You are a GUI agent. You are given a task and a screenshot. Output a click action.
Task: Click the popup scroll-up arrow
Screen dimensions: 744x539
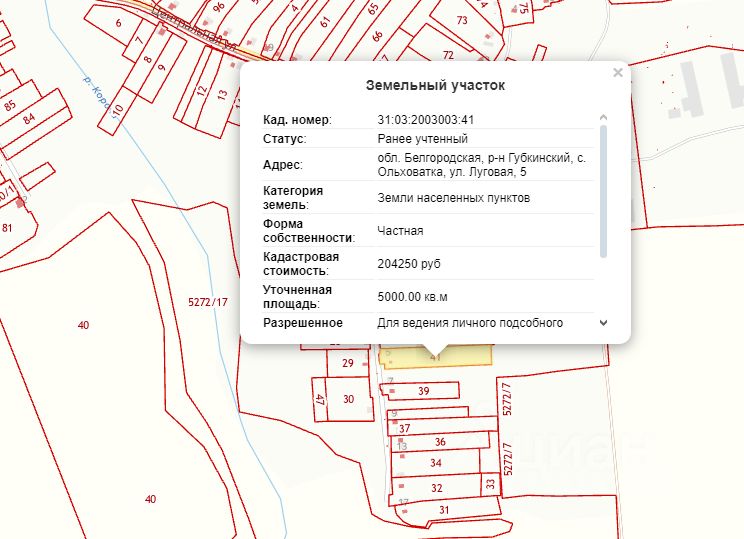pyautogui.click(x=604, y=117)
